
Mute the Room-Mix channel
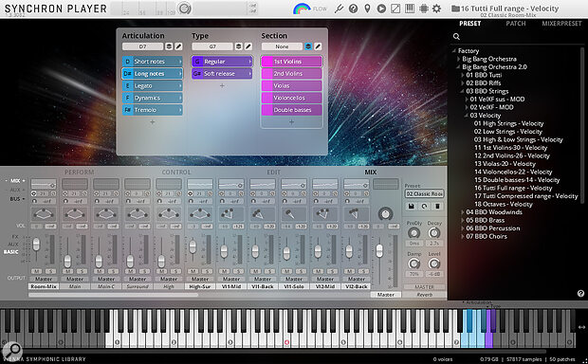[x=37, y=271]
